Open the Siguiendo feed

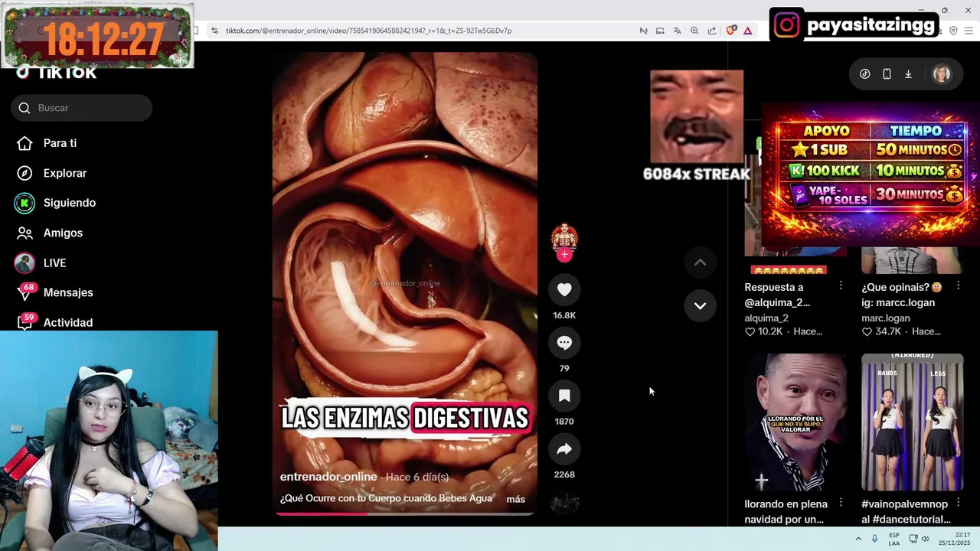click(x=70, y=203)
